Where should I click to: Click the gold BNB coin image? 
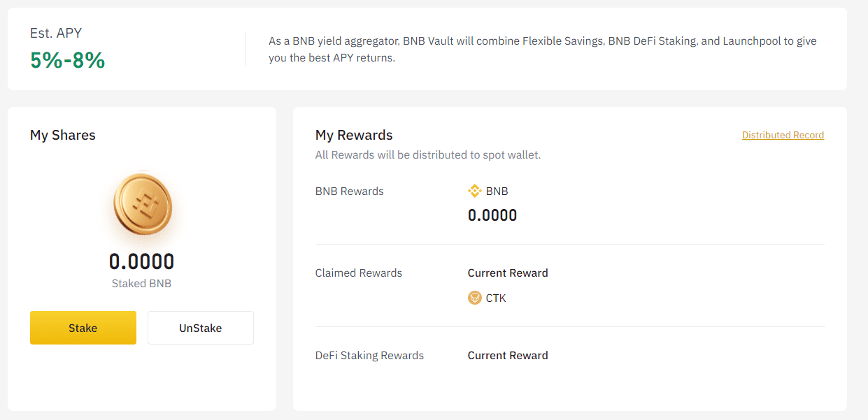coord(142,205)
